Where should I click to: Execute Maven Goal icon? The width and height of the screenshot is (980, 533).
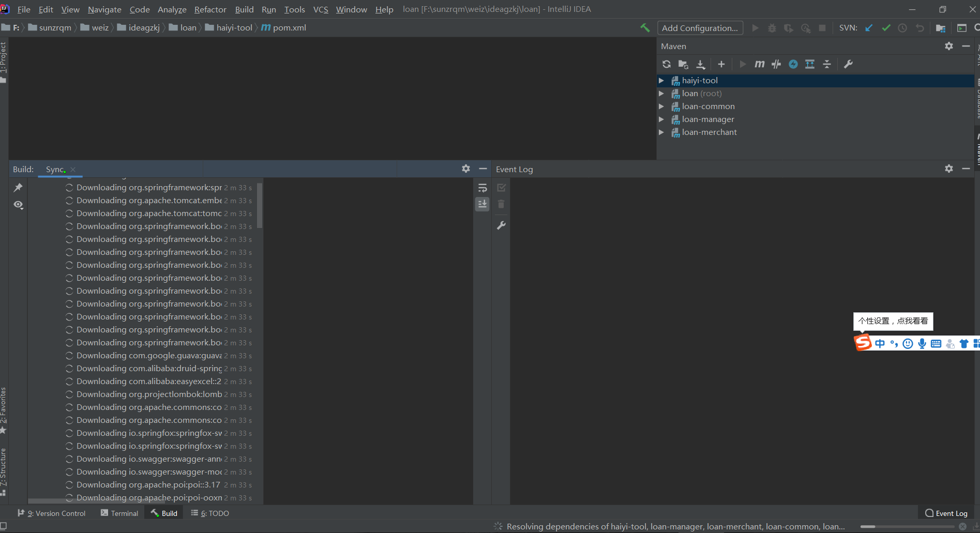coord(759,64)
